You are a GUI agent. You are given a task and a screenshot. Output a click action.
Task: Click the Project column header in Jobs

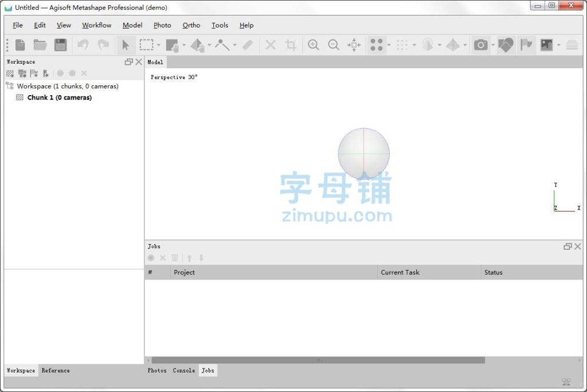click(x=273, y=272)
